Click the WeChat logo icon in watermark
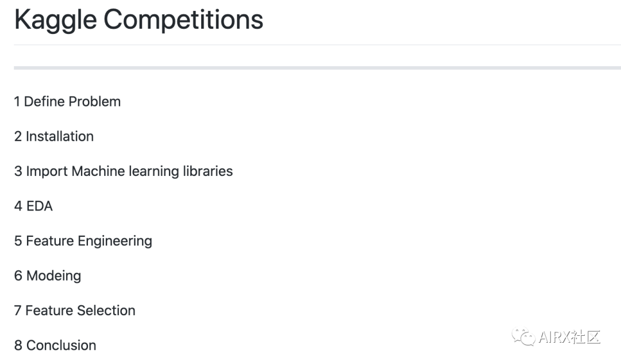This screenshot has width=621, height=364. pyautogui.click(x=524, y=337)
